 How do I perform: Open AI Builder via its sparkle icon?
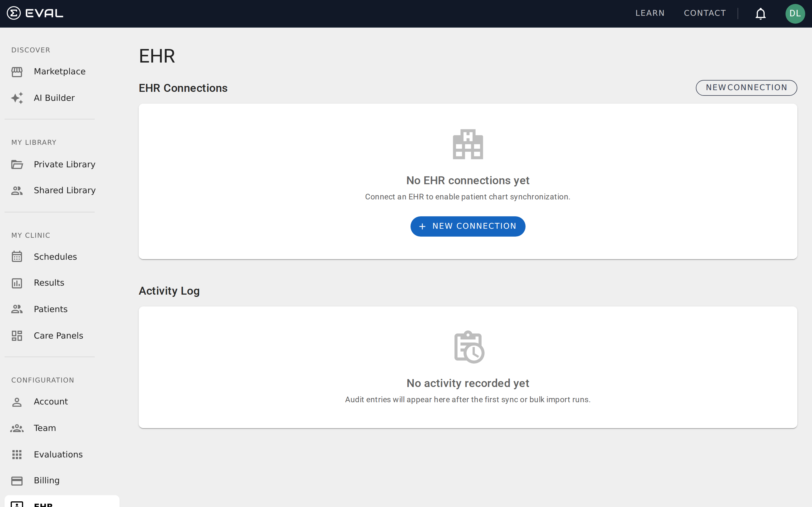[x=17, y=98]
